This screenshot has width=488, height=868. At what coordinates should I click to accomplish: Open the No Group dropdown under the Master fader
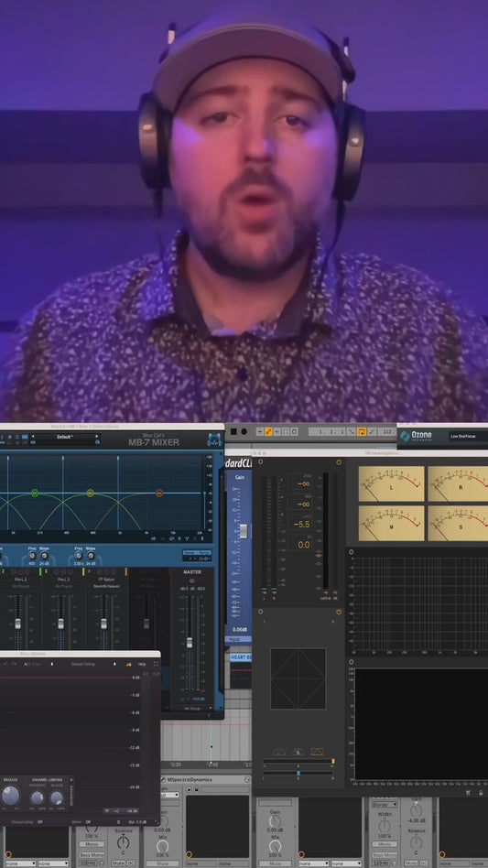tap(192, 709)
